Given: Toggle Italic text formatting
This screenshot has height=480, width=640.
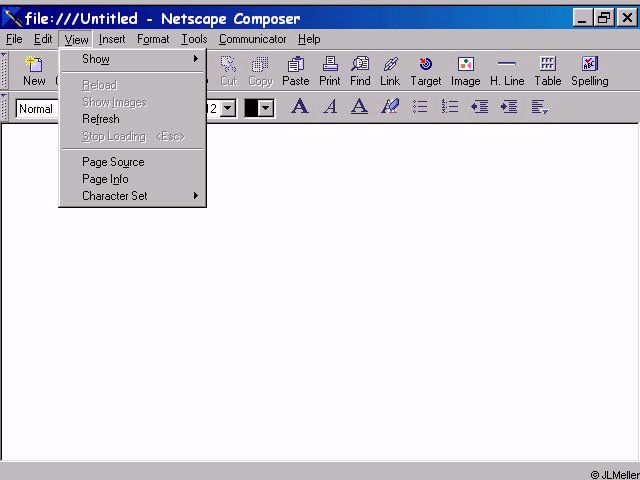Looking at the screenshot, I should 330,107.
